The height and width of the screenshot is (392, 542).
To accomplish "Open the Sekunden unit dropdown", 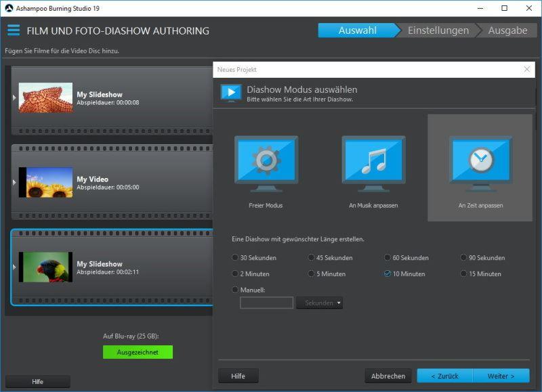I will tap(319, 303).
